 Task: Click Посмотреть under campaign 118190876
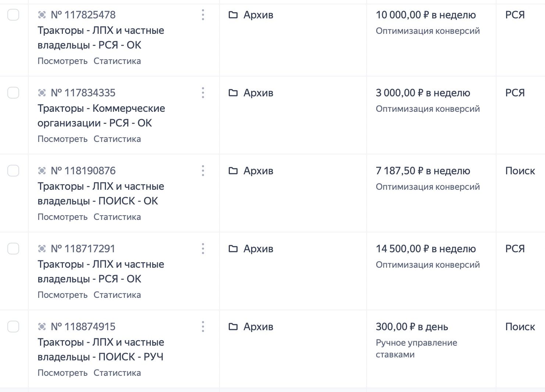coord(63,217)
